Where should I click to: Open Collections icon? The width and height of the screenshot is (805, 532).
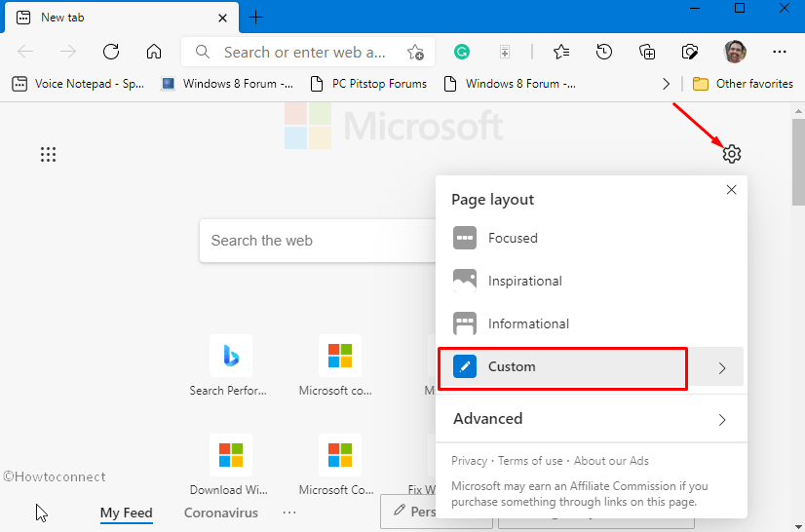pyautogui.click(x=647, y=52)
